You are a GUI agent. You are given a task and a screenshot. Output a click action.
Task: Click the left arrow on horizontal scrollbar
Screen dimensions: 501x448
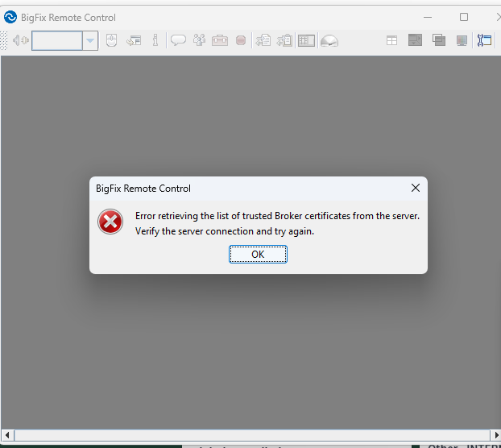point(6,436)
